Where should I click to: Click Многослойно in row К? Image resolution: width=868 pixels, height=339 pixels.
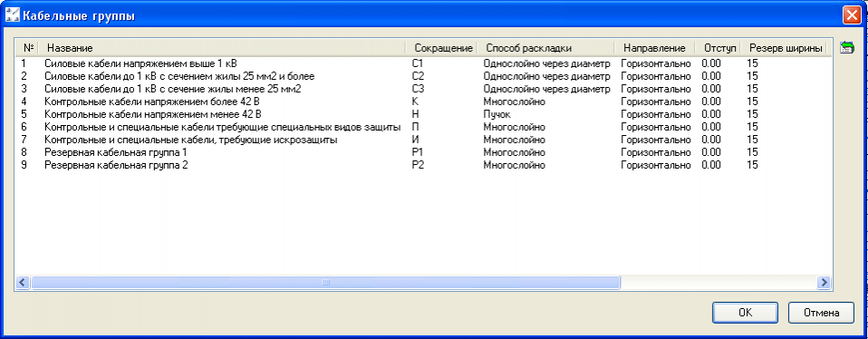pos(515,102)
